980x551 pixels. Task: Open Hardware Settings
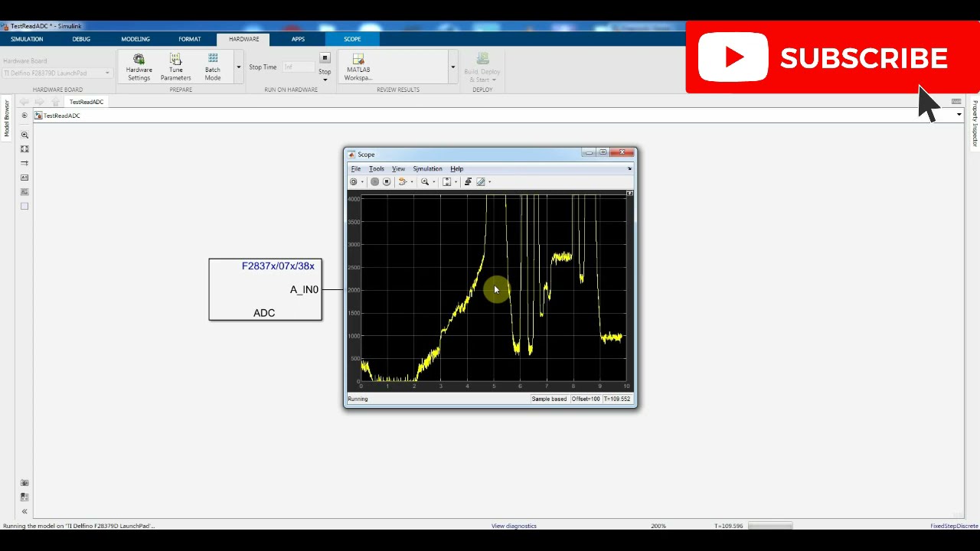[139, 67]
